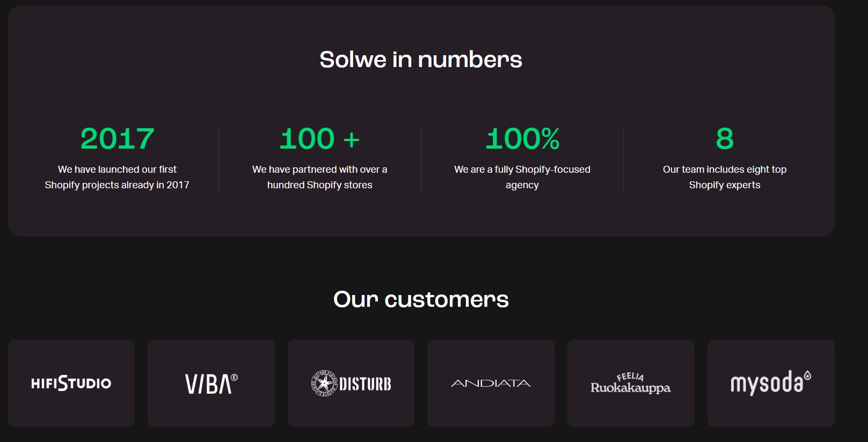Select the Ruokakauppa wordmark
868x442 pixels.
click(x=630, y=388)
